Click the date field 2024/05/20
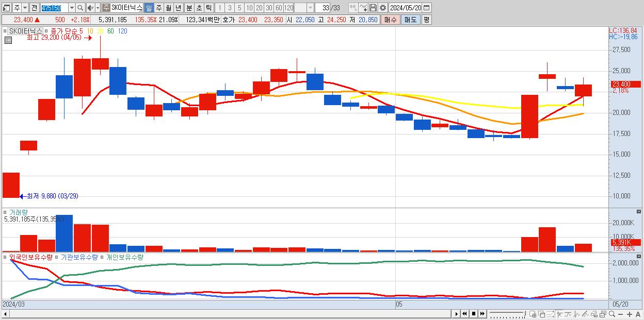 (x=405, y=8)
